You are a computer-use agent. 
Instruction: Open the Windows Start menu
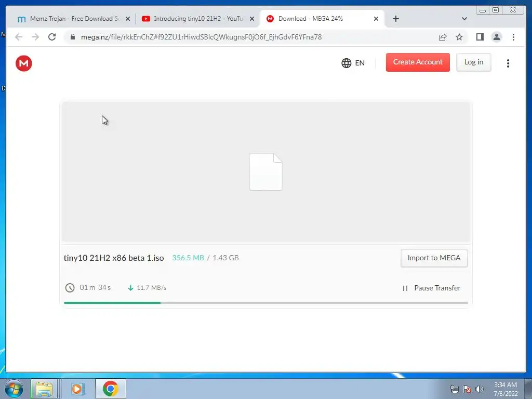(x=14, y=389)
